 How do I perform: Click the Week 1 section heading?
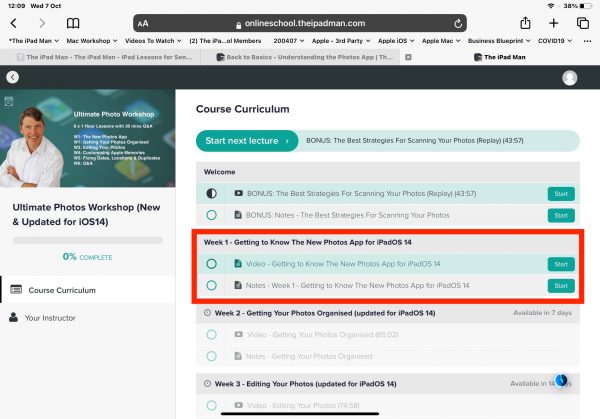point(308,242)
